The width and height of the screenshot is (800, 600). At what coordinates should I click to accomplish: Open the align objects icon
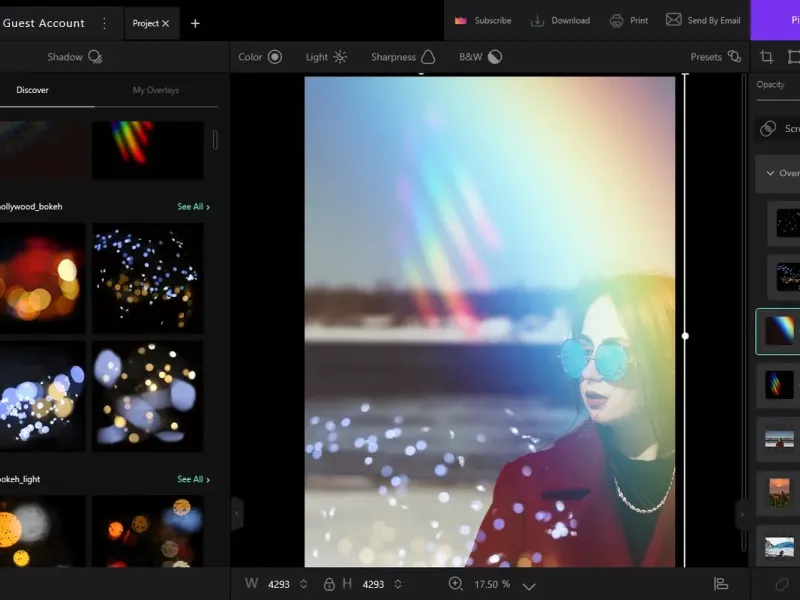click(x=720, y=584)
